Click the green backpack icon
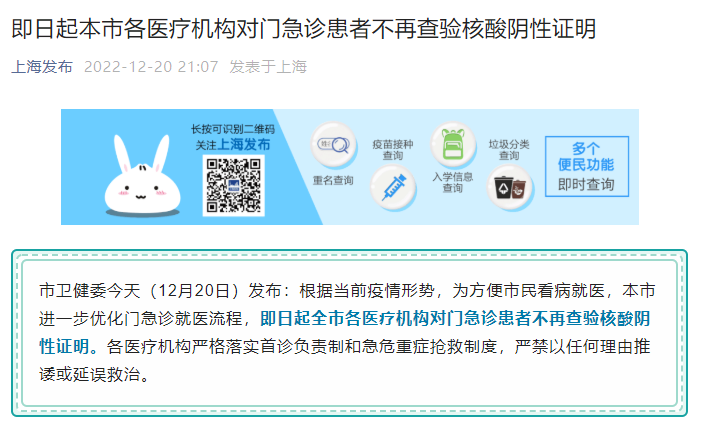This screenshot has height=427, width=711. click(453, 145)
